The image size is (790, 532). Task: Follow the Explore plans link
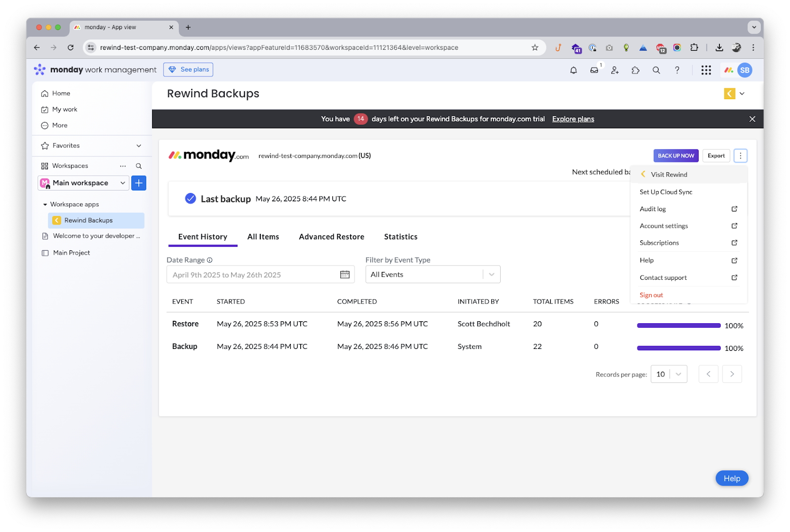tap(573, 119)
